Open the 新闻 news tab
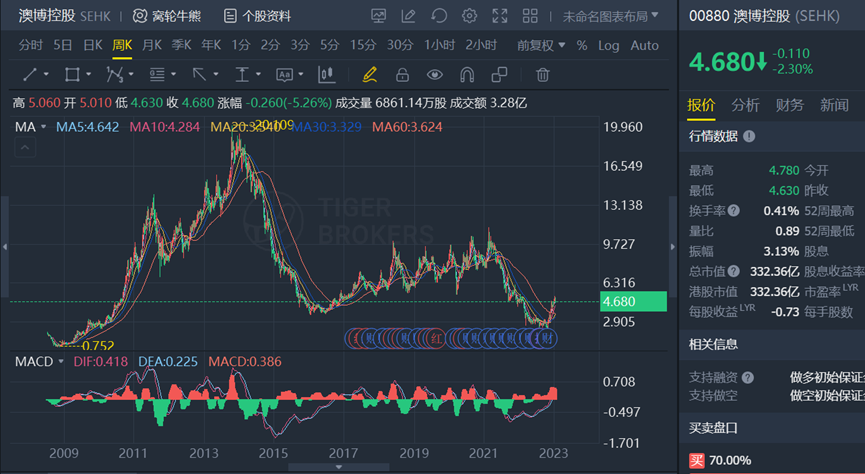Viewport: 865px width, 474px height. (834, 105)
